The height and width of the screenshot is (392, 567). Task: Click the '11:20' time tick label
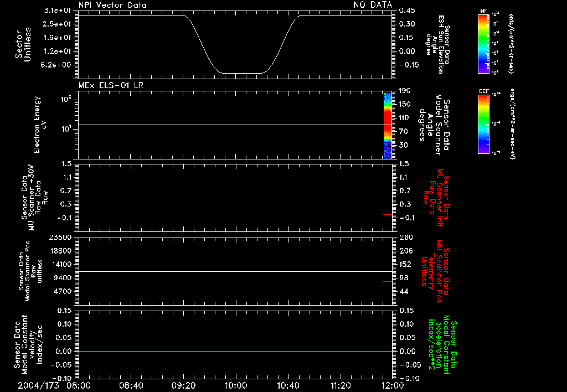point(340,385)
